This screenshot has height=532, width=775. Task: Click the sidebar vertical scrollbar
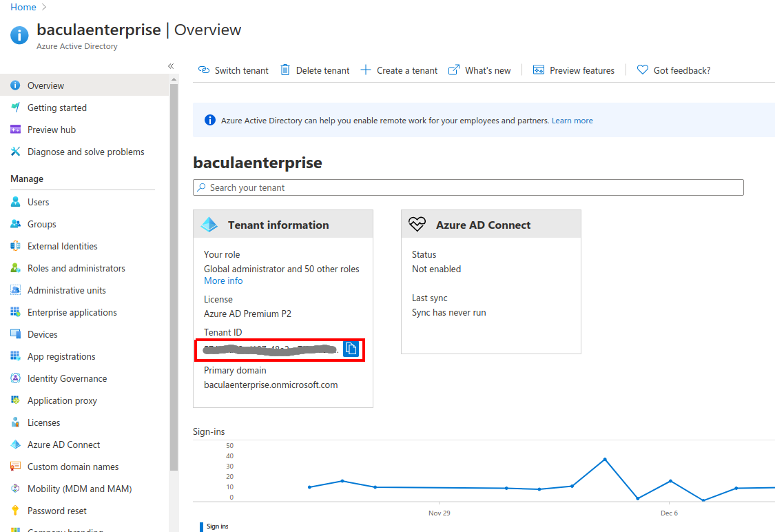point(174,277)
